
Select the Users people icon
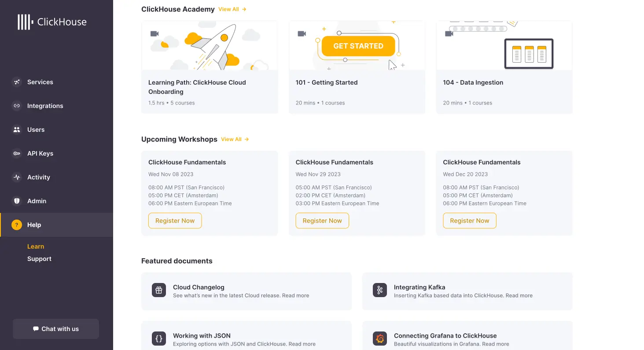pos(17,130)
